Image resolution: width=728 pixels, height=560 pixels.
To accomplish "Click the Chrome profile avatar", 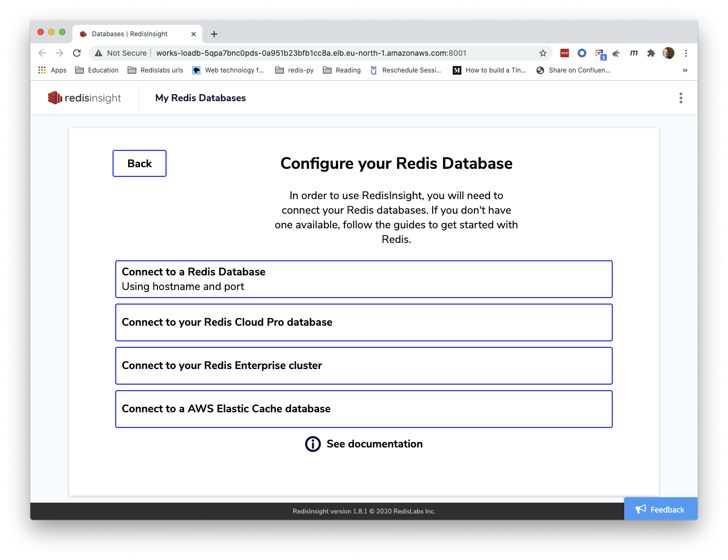I will click(669, 53).
